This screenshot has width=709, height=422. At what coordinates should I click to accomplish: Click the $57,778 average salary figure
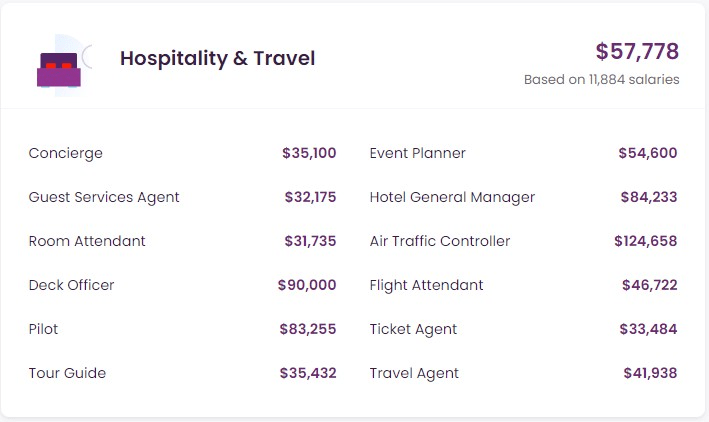pos(637,51)
